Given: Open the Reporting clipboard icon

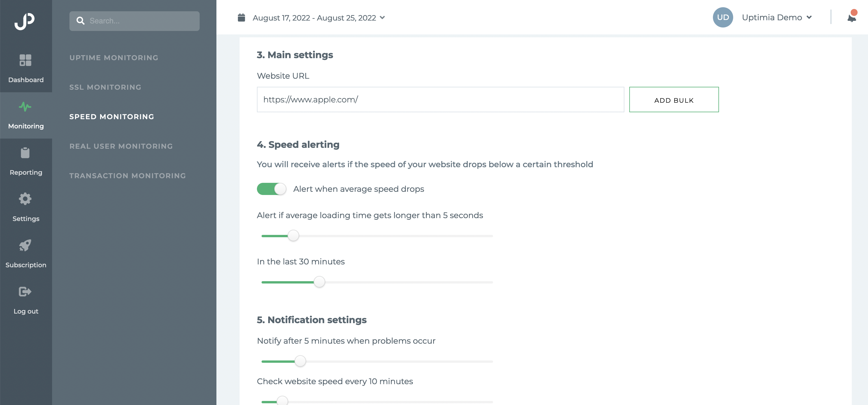Looking at the screenshot, I should 25,153.
